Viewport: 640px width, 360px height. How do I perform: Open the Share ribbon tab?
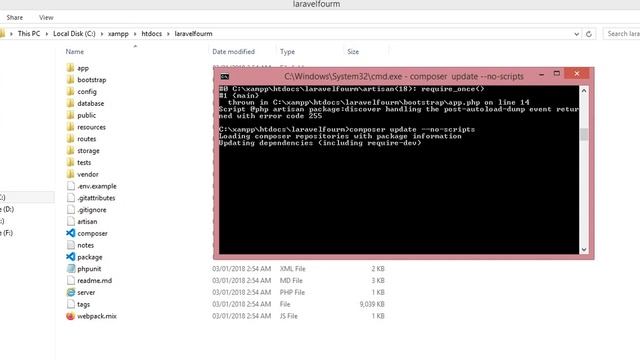(x=15, y=18)
